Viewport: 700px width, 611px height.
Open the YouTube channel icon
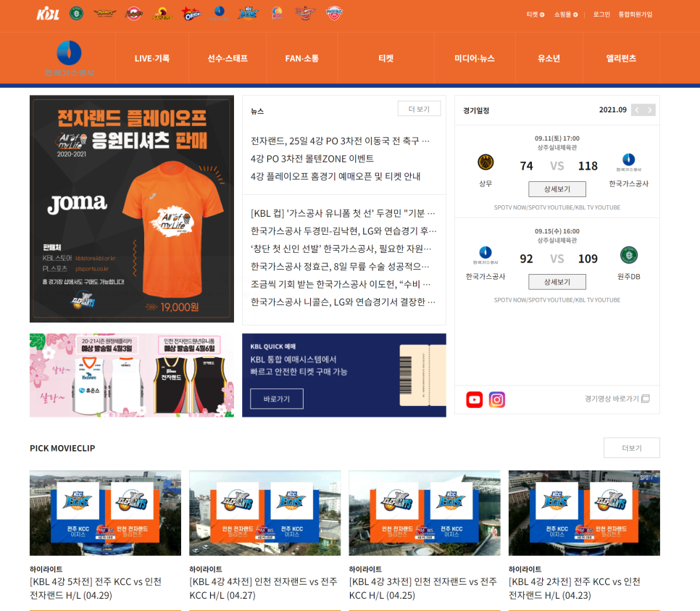(474, 399)
